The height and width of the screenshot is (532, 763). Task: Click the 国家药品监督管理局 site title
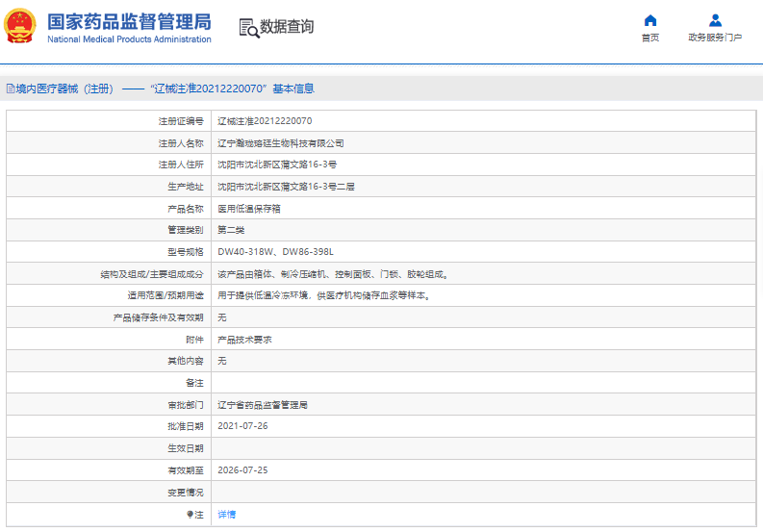128,21
